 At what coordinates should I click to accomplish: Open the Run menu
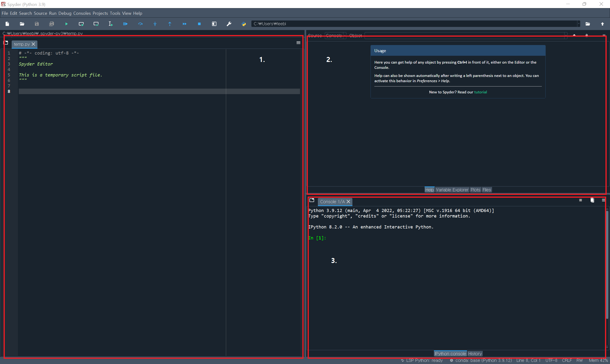[53, 13]
